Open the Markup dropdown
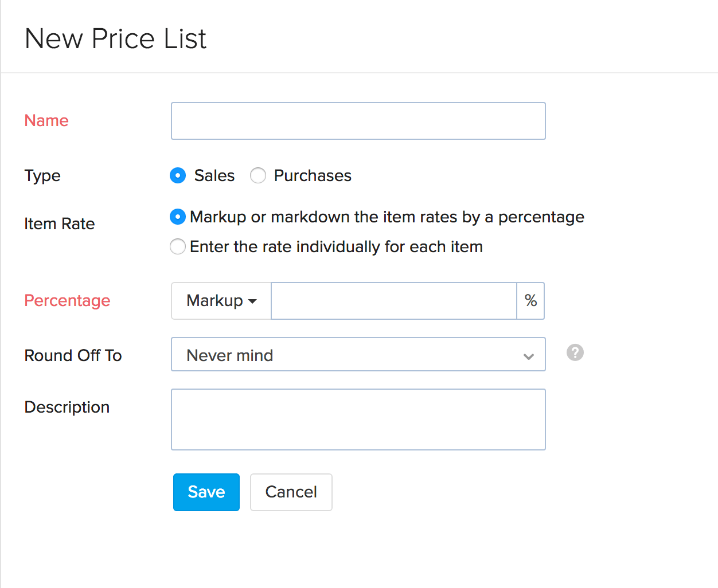 click(221, 300)
